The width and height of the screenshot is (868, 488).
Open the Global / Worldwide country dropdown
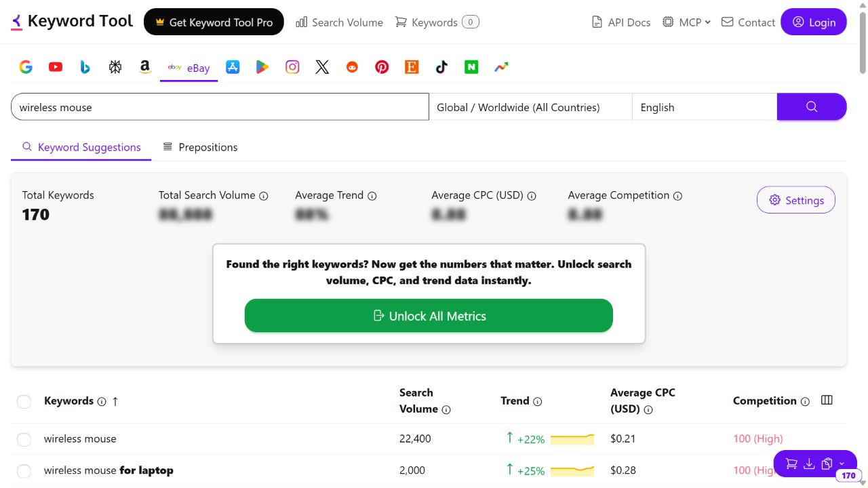tap(530, 107)
